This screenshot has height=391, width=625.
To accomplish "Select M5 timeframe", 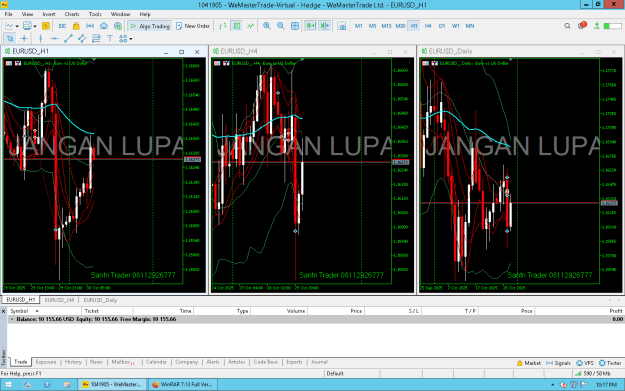I will click(372, 26).
